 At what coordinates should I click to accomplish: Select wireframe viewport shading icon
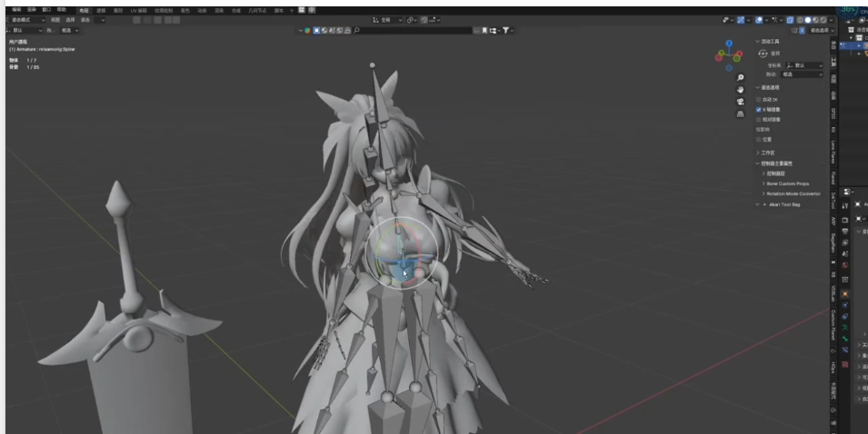800,20
